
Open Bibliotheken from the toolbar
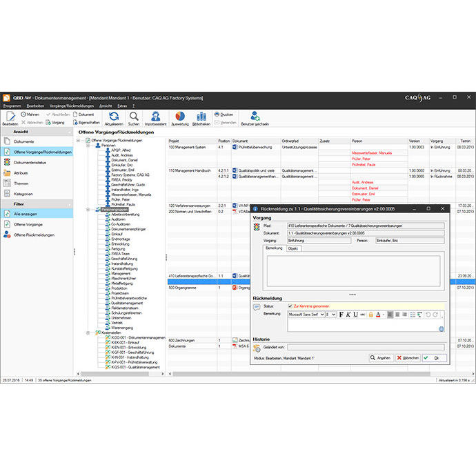coord(201,119)
